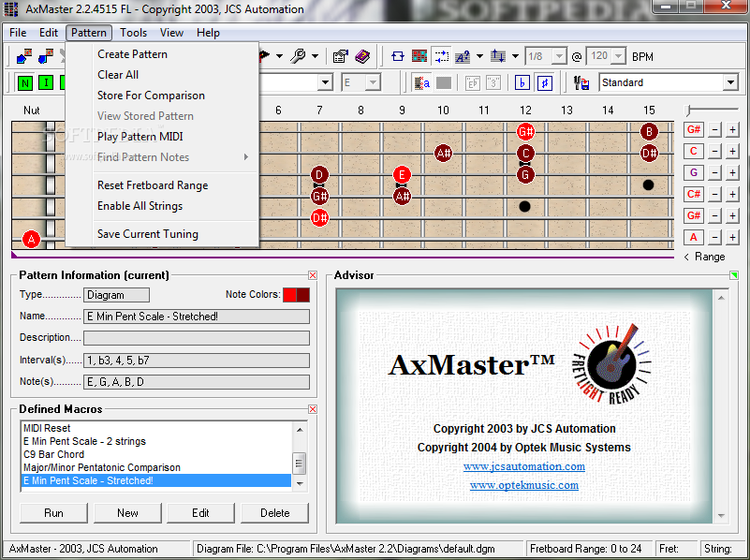Select Save Current Tuning menu item
The width and height of the screenshot is (750, 560).
(x=148, y=234)
